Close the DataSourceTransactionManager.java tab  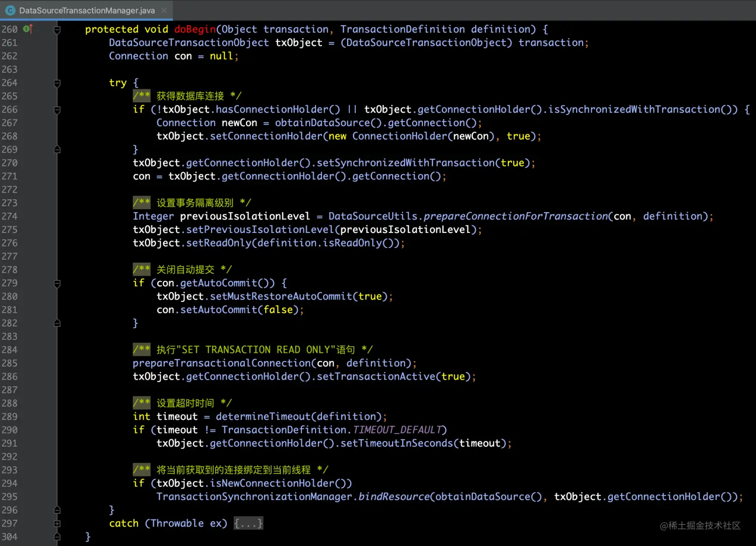point(164,10)
